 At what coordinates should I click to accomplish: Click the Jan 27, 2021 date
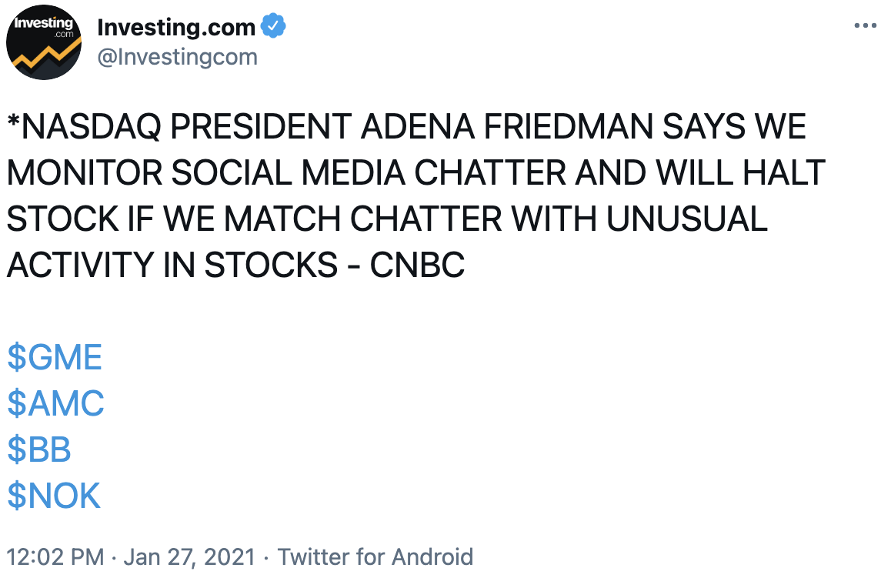point(190,556)
